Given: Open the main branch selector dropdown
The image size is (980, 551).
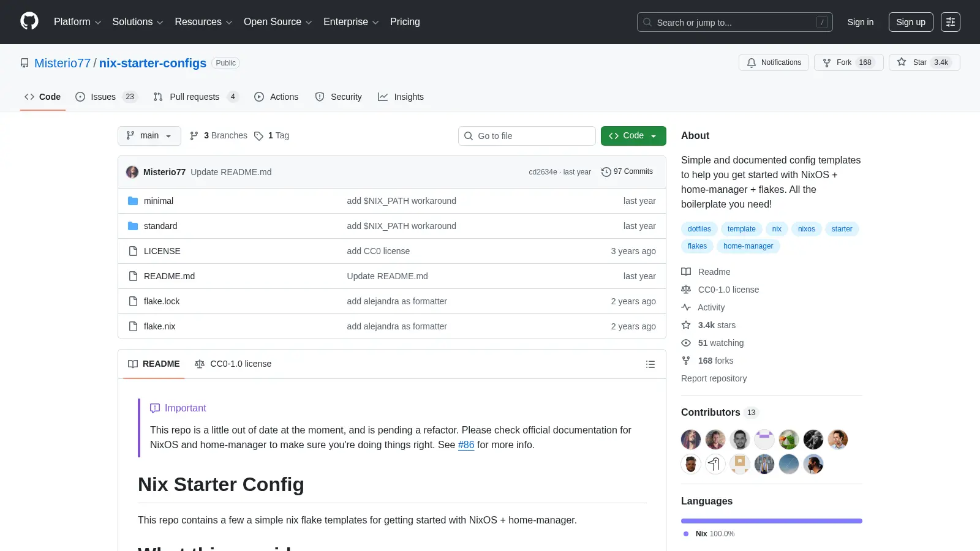Looking at the screenshot, I should pyautogui.click(x=149, y=136).
